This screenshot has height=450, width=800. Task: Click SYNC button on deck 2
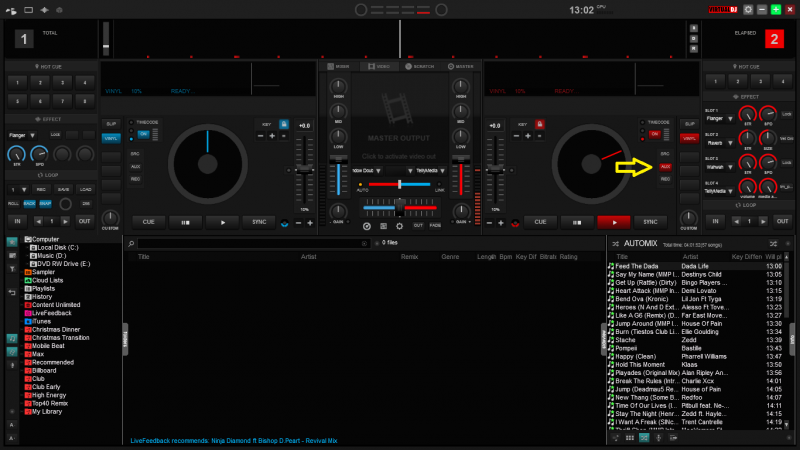pyautogui.click(x=650, y=222)
